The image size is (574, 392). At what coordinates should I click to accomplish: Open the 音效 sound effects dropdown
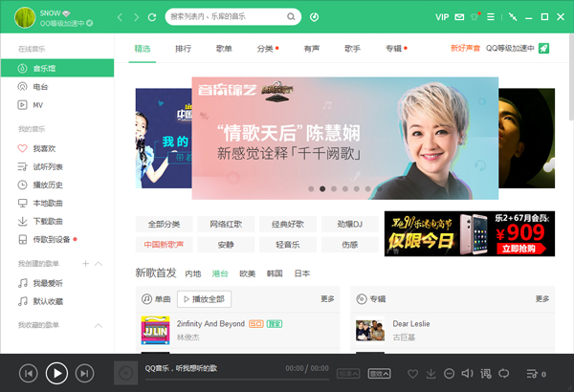click(x=379, y=374)
